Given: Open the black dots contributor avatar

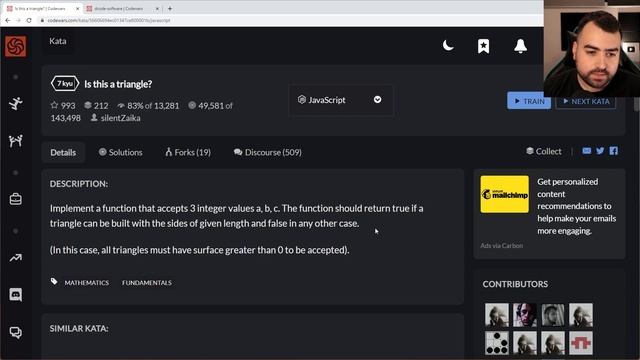Looking at the screenshot, I should (x=497, y=343).
